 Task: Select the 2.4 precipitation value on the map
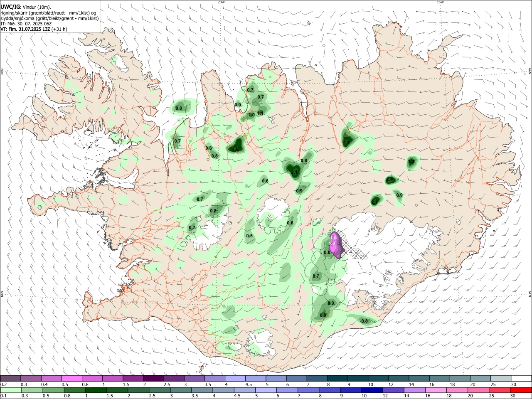389,180
